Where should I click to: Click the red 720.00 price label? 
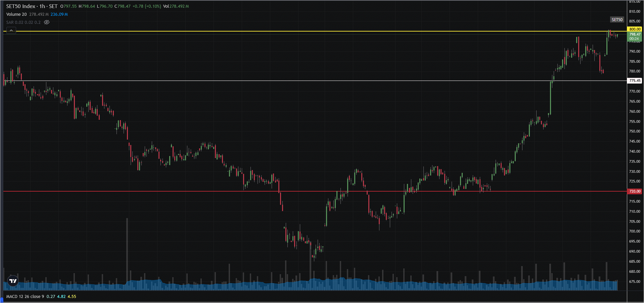(x=635, y=191)
